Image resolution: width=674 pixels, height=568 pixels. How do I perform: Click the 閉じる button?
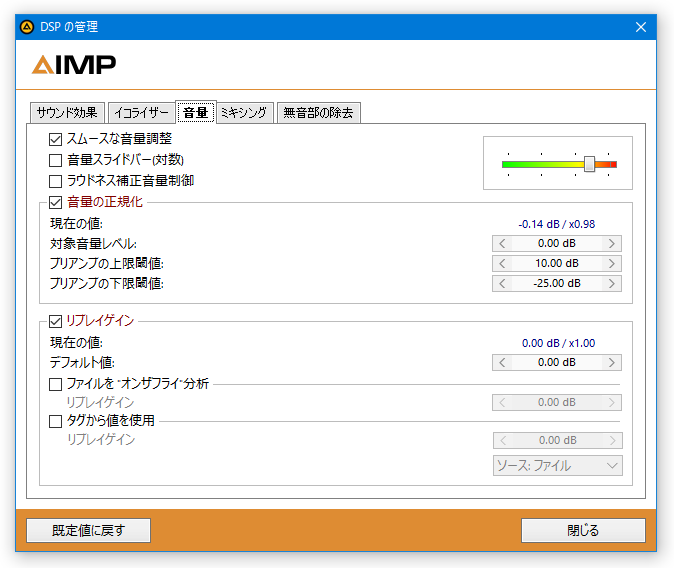pos(583,530)
